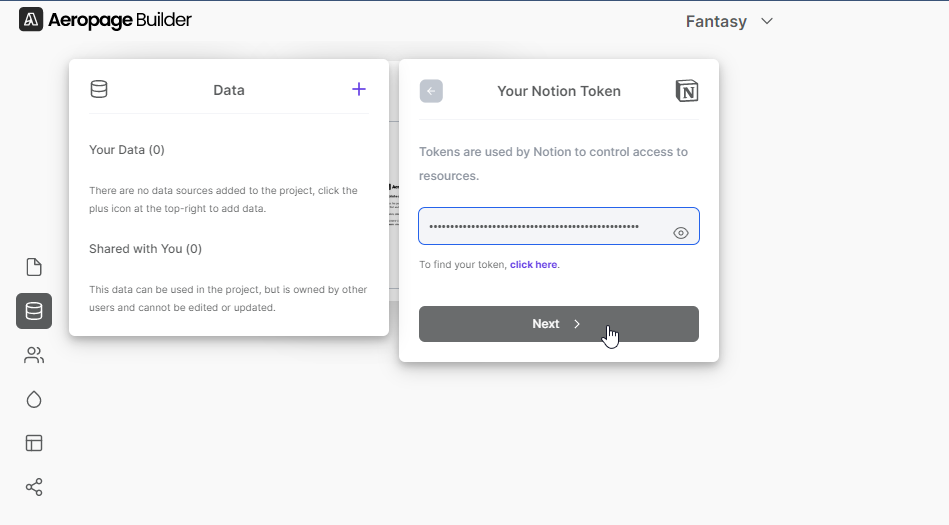Open the droplet theme icon in sidebar
Image resolution: width=949 pixels, height=525 pixels.
tap(34, 399)
